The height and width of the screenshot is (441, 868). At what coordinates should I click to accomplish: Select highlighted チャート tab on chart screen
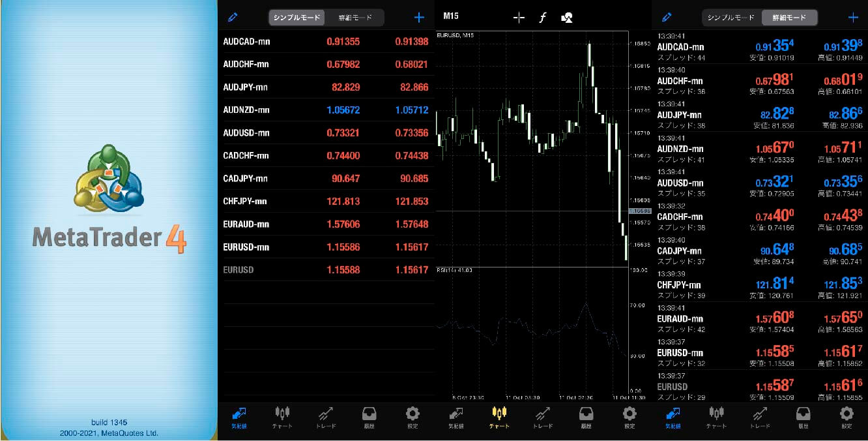coord(499,418)
